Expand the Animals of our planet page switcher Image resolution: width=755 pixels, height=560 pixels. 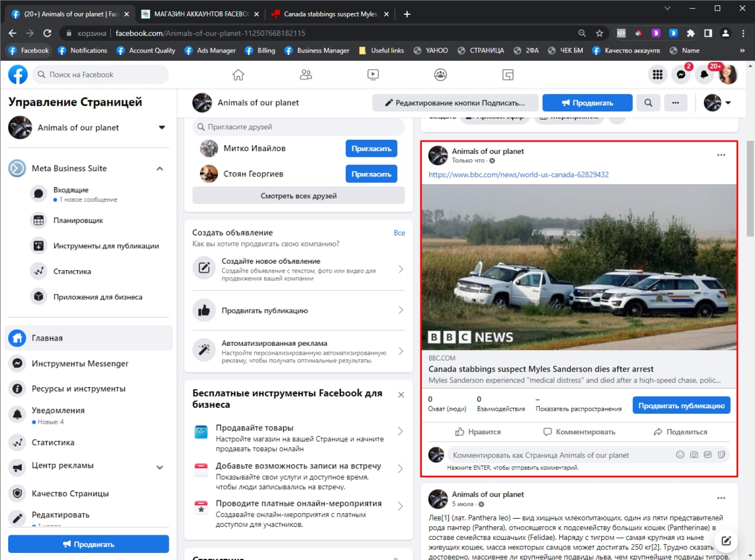tap(162, 127)
